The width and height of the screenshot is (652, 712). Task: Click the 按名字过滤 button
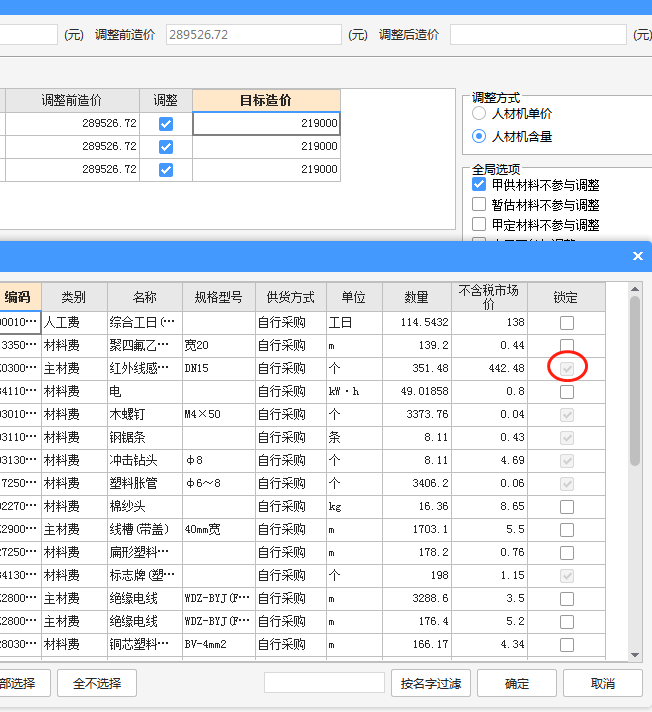tap(431, 683)
